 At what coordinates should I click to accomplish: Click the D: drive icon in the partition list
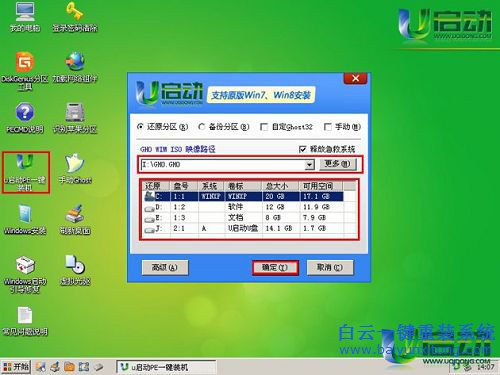pyautogui.click(x=149, y=208)
